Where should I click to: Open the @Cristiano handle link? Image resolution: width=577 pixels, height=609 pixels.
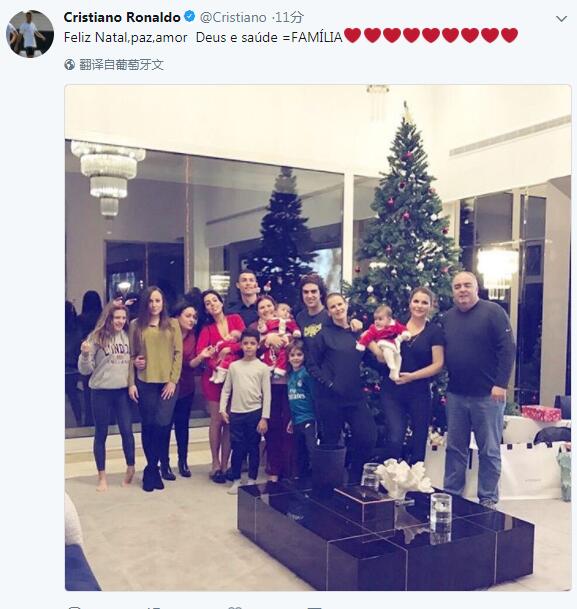233,17
